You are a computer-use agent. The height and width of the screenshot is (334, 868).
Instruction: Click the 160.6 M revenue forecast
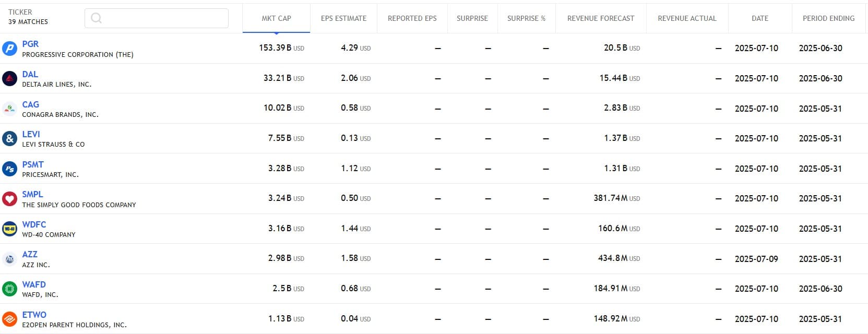coord(619,229)
